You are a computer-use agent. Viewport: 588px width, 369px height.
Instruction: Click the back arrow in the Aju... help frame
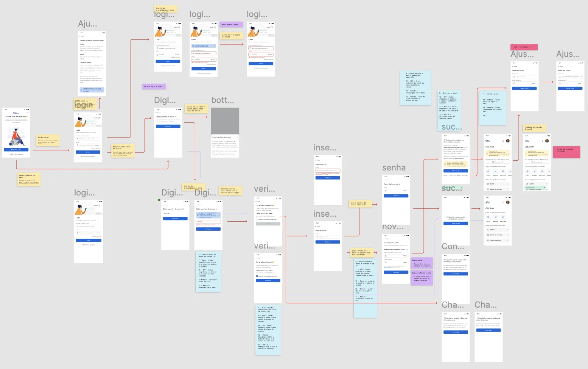(81, 36)
